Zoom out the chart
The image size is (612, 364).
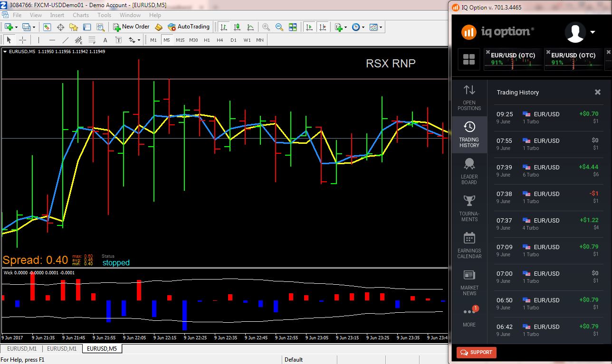(279, 27)
